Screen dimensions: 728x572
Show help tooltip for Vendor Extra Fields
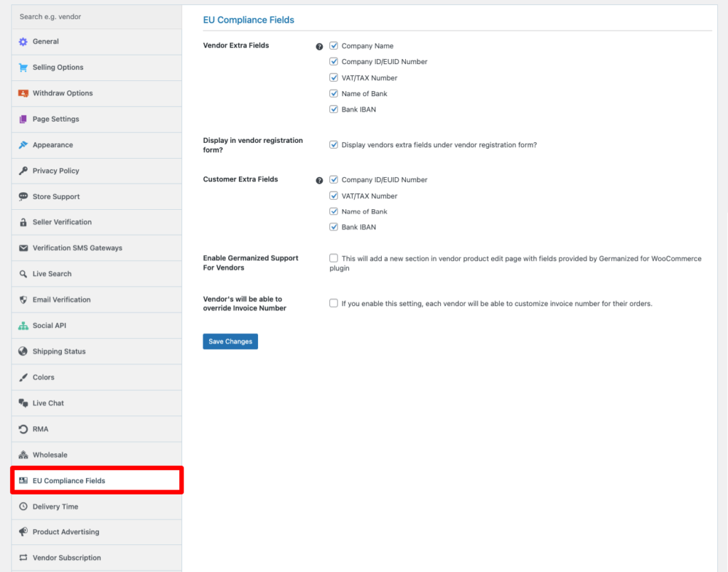point(319,46)
